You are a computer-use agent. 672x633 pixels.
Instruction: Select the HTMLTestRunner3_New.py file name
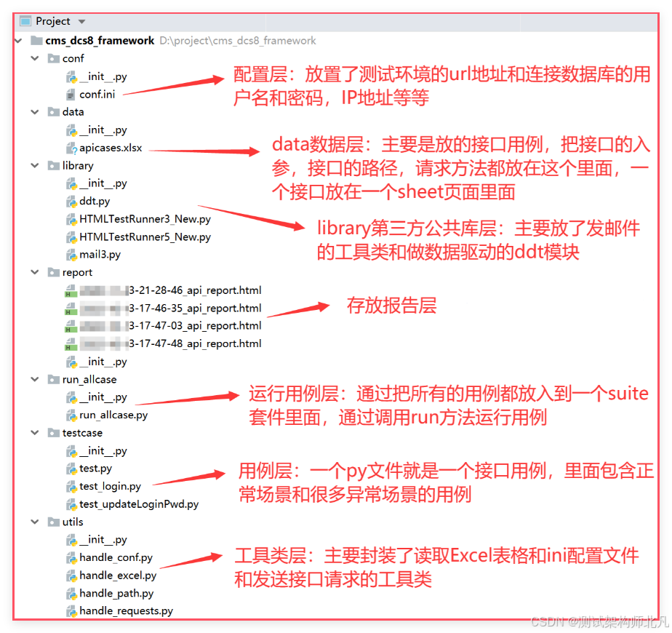click(x=145, y=219)
